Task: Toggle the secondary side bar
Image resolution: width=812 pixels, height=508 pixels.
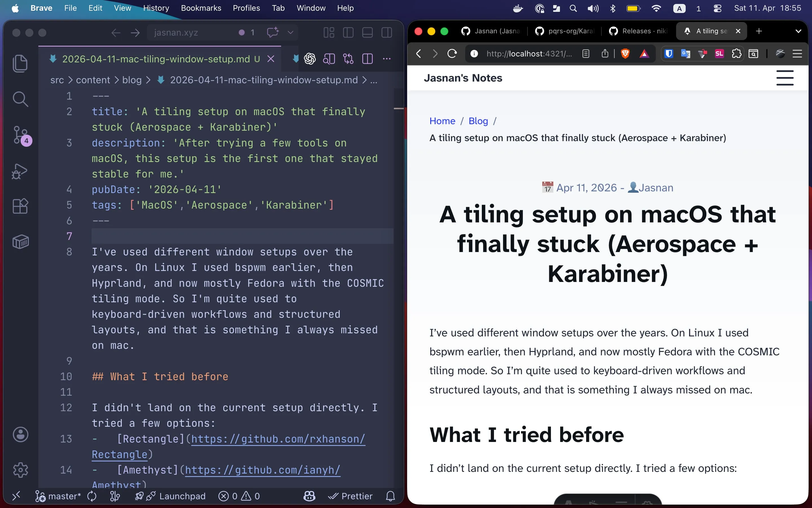Action: [387, 32]
